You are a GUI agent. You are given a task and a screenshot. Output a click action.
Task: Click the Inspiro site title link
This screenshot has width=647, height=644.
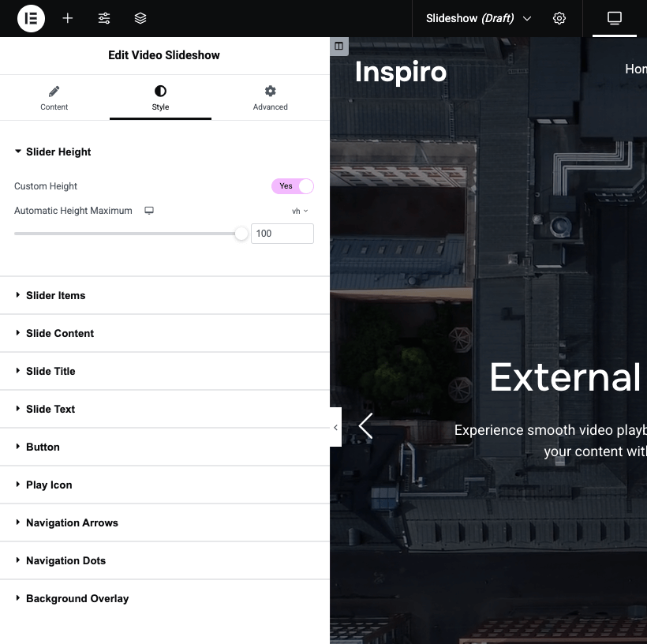(401, 72)
